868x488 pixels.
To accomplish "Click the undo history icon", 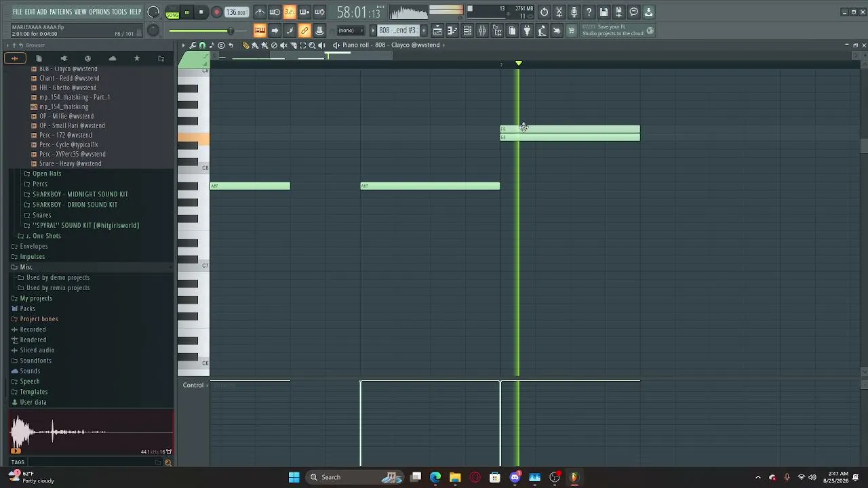I will click(544, 12).
